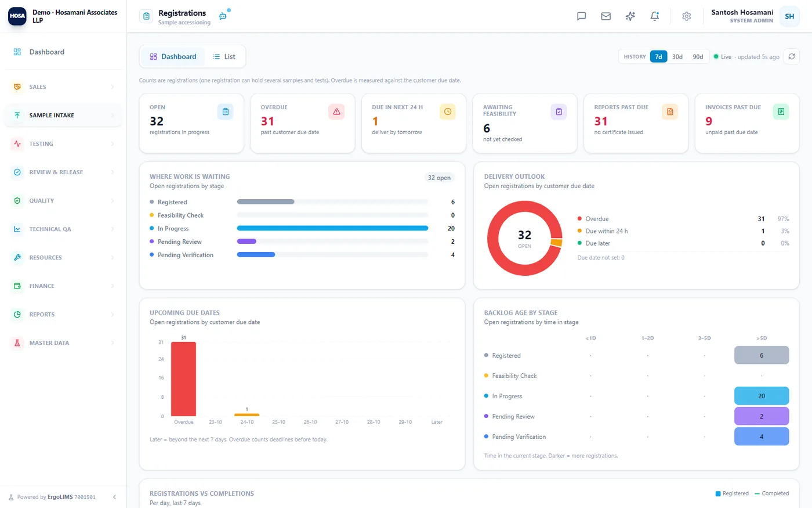This screenshot has height=508, width=812.
Task: Click the Registrations clipboard icon in header
Action: point(146,16)
